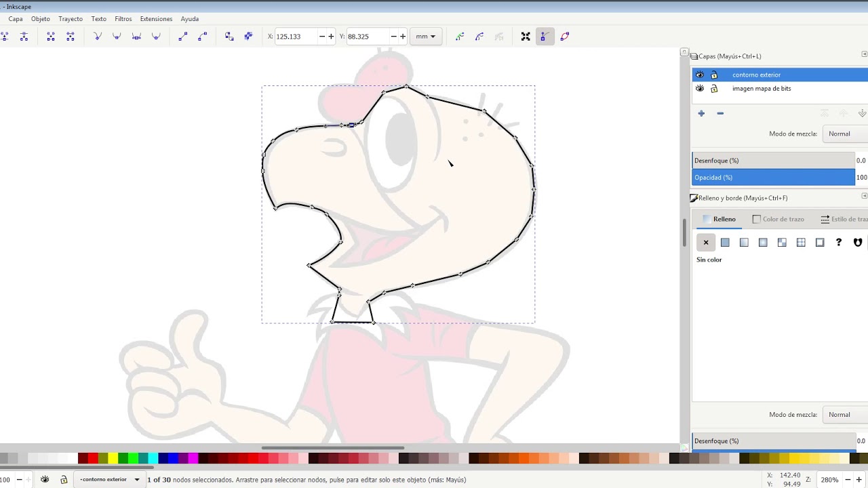Toggle status bar layer lock icon
This screenshot has height=488, width=868.
click(x=64, y=479)
